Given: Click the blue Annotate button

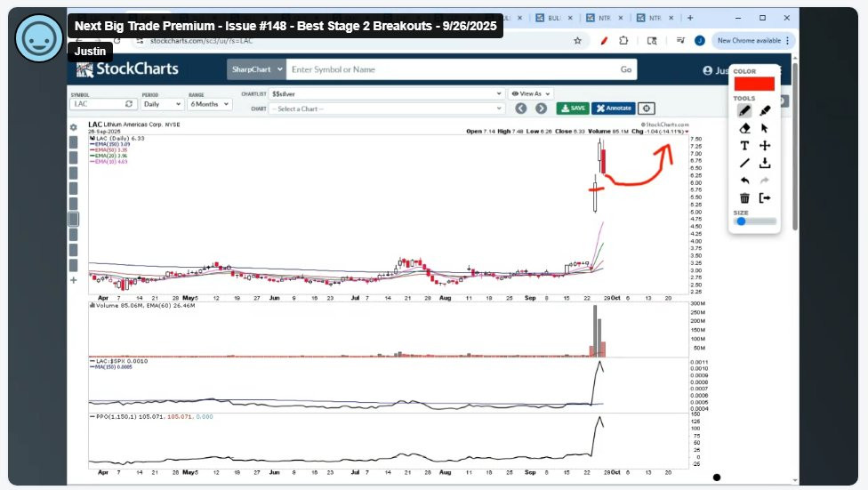Looking at the screenshot, I should [x=614, y=108].
